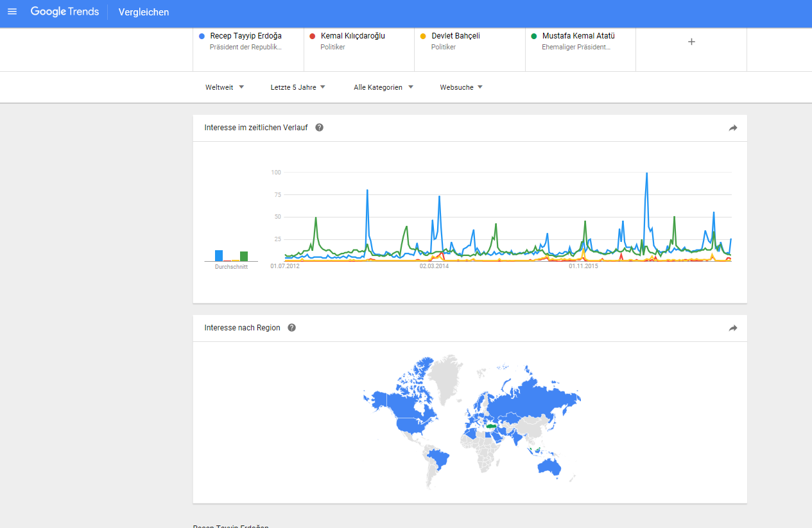Click the 01.07.2012 axis date label
The width and height of the screenshot is (812, 528).
(285, 266)
